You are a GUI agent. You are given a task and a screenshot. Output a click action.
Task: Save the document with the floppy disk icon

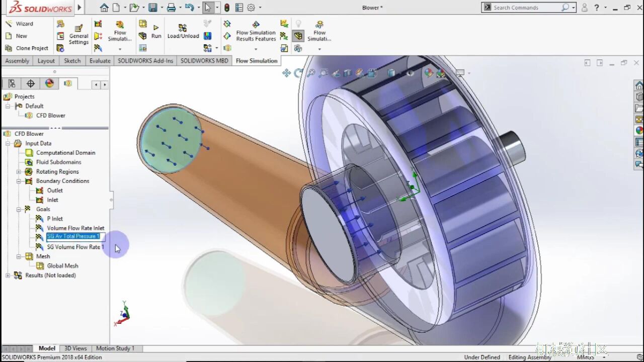tap(153, 8)
